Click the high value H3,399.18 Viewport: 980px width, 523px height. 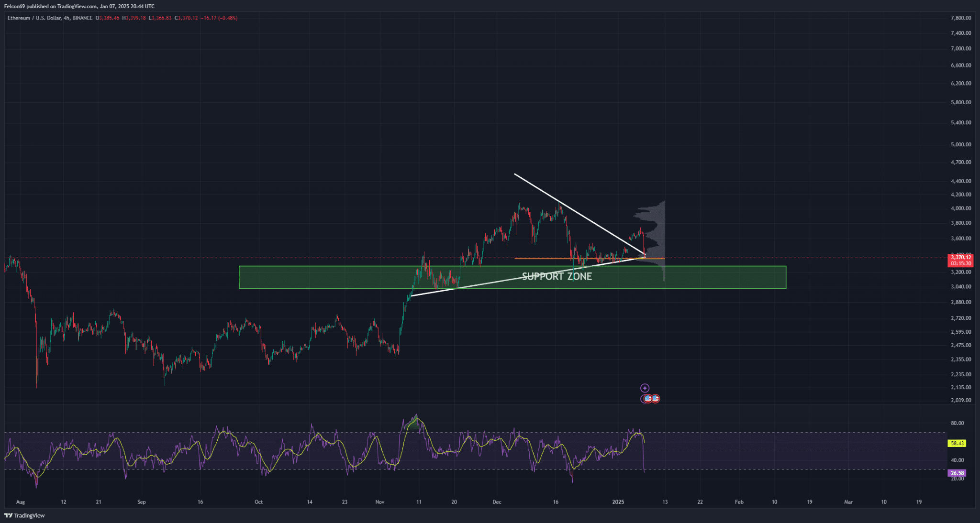coord(134,18)
